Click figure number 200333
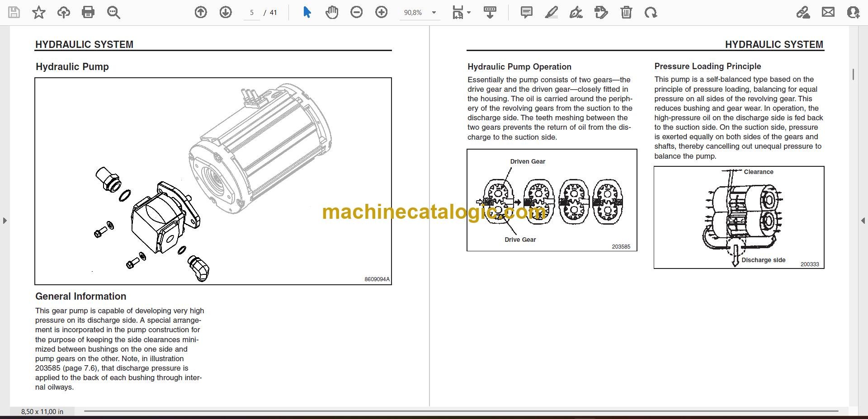This screenshot has width=868, height=419. 810,264
